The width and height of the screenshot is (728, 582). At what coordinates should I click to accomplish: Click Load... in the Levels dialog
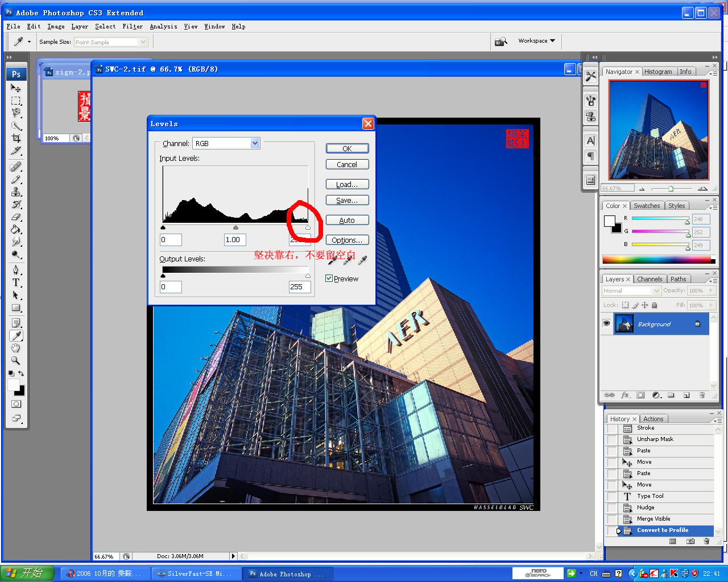coord(347,184)
